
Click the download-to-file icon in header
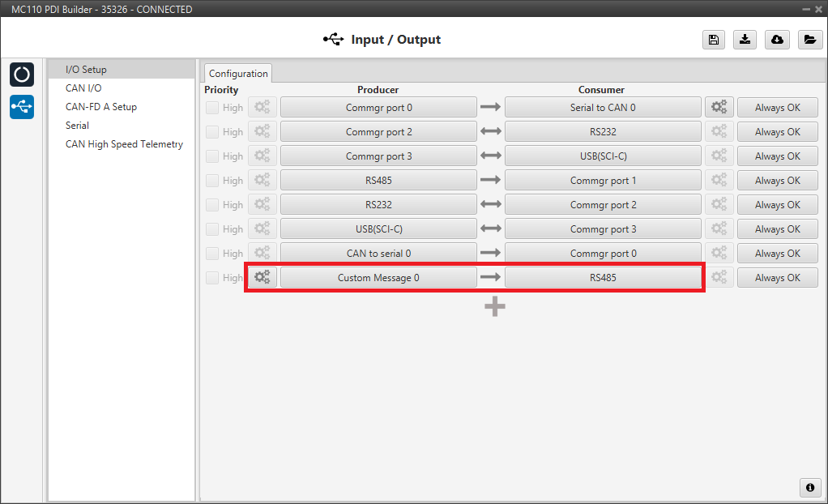pos(745,40)
